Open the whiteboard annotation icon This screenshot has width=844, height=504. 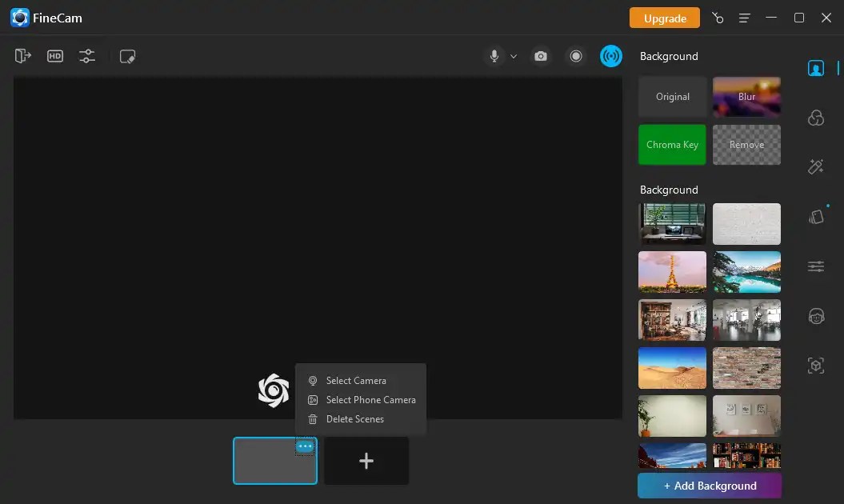[127, 56]
